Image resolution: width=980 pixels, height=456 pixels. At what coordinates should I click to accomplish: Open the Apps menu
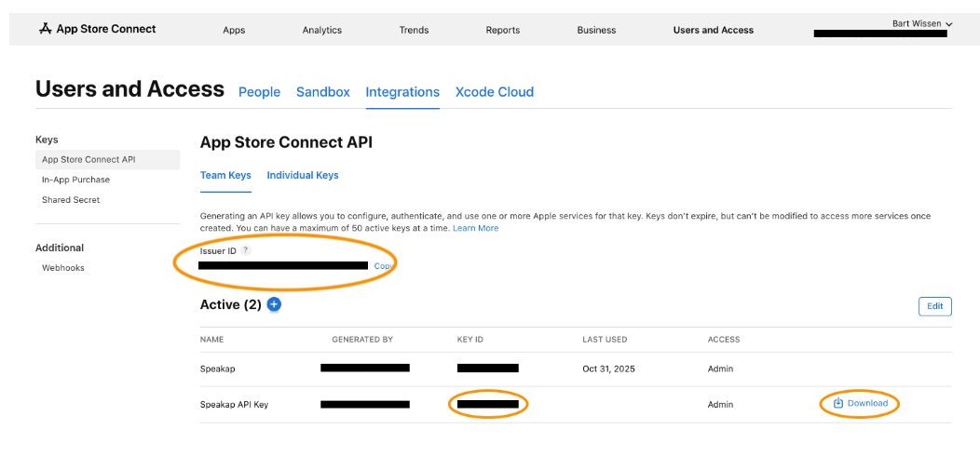click(234, 30)
